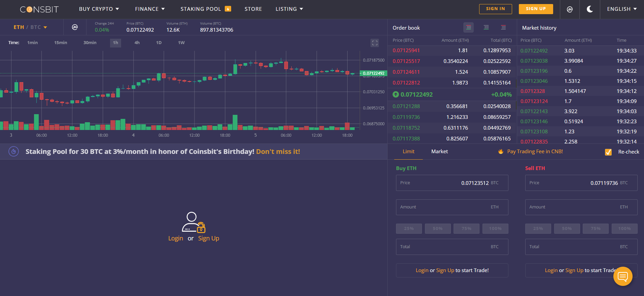Screen dimensions: 644x296
Task: Toggle the Re-check checkbox
Action: tap(608, 152)
